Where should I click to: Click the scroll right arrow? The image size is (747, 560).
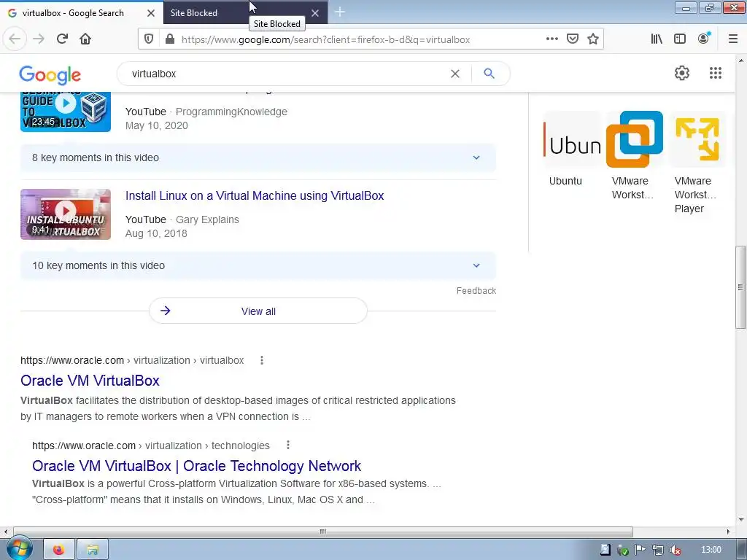click(x=728, y=532)
